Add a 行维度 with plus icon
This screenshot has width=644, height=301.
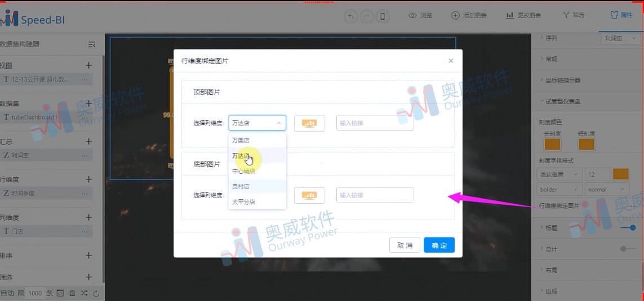coord(88,179)
